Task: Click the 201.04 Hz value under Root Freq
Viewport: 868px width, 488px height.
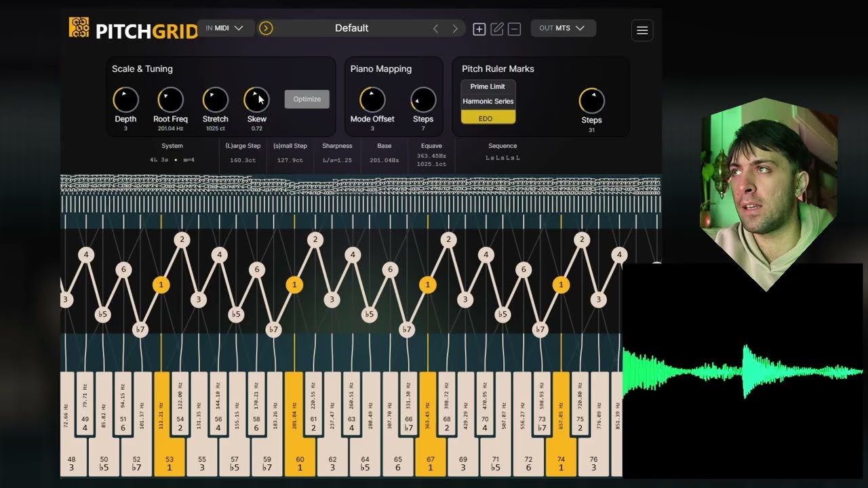Action: tap(170, 128)
